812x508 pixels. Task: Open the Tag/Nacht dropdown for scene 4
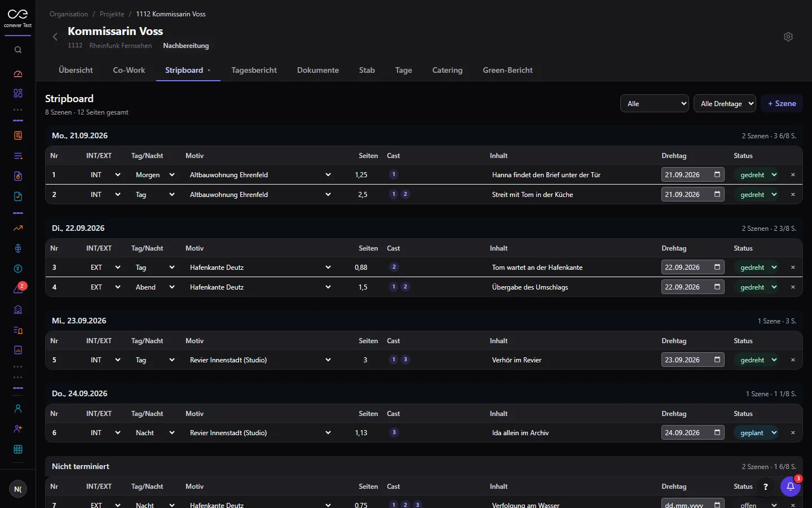click(155, 287)
